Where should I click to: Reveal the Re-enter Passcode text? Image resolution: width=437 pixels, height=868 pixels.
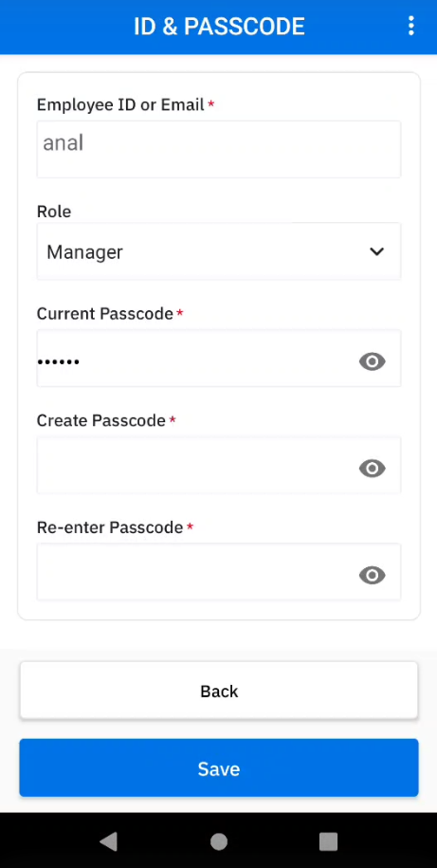[373, 575]
